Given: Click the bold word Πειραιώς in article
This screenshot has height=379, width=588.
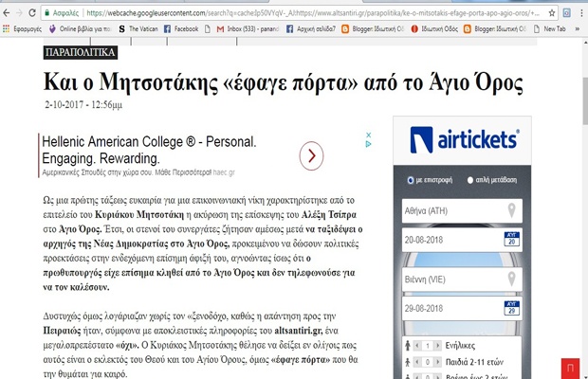Looking at the screenshot, I should click(62, 331).
